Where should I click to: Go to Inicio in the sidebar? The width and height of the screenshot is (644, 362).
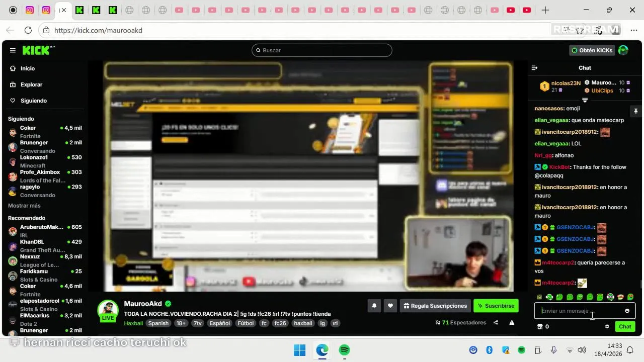tap(28, 68)
